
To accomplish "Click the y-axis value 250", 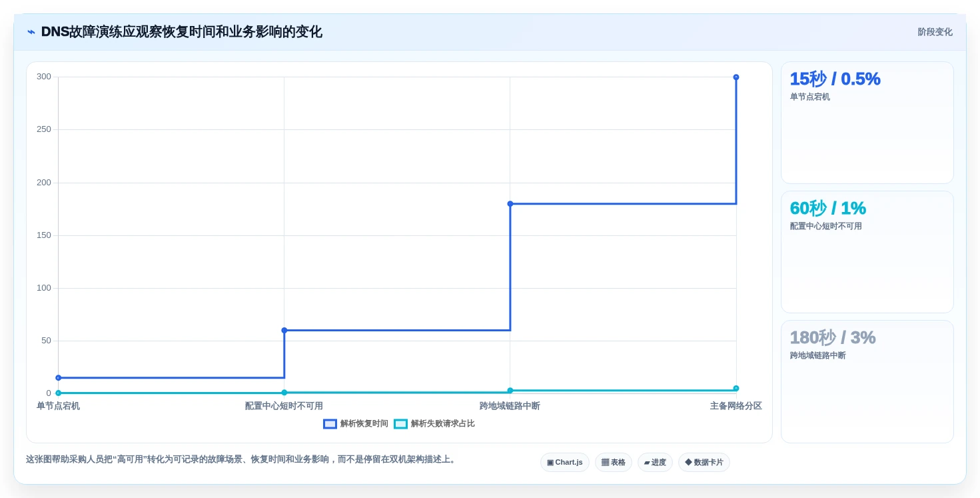I will (x=44, y=129).
